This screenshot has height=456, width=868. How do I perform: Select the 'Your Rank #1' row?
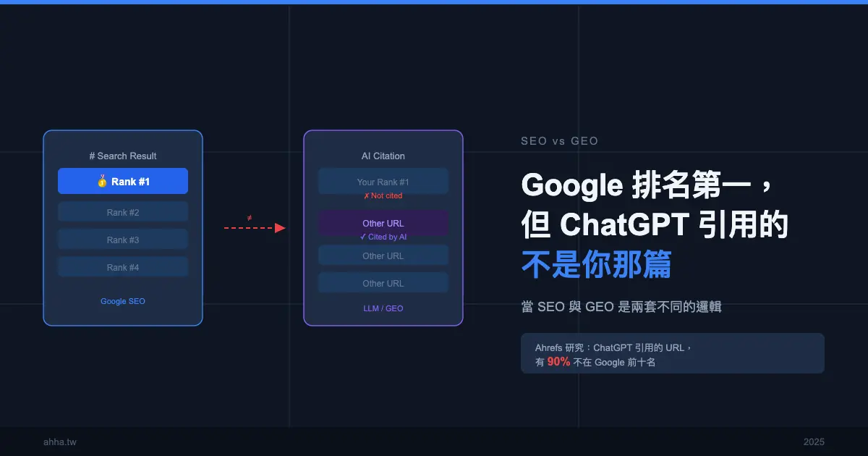click(x=383, y=181)
